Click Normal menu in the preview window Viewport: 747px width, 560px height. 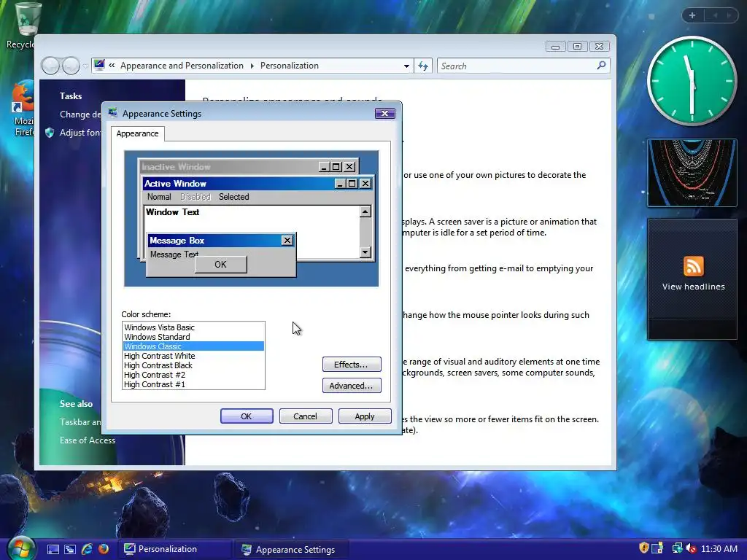(158, 197)
